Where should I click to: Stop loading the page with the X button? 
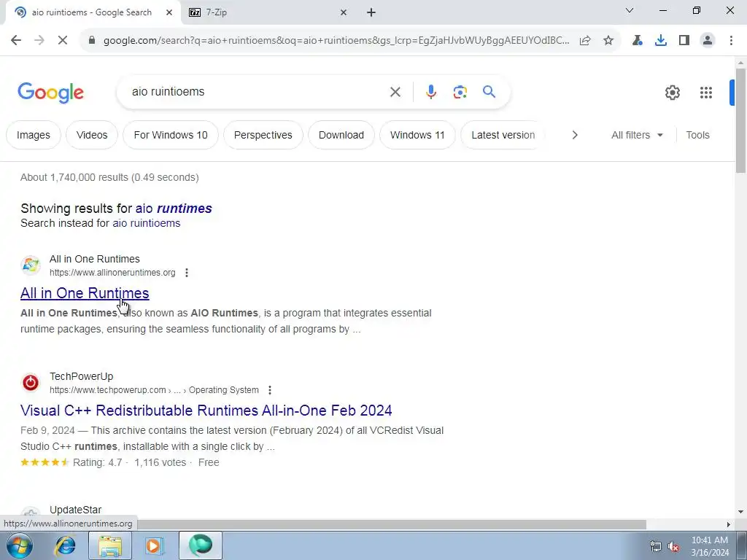pyautogui.click(x=63, y=41)
